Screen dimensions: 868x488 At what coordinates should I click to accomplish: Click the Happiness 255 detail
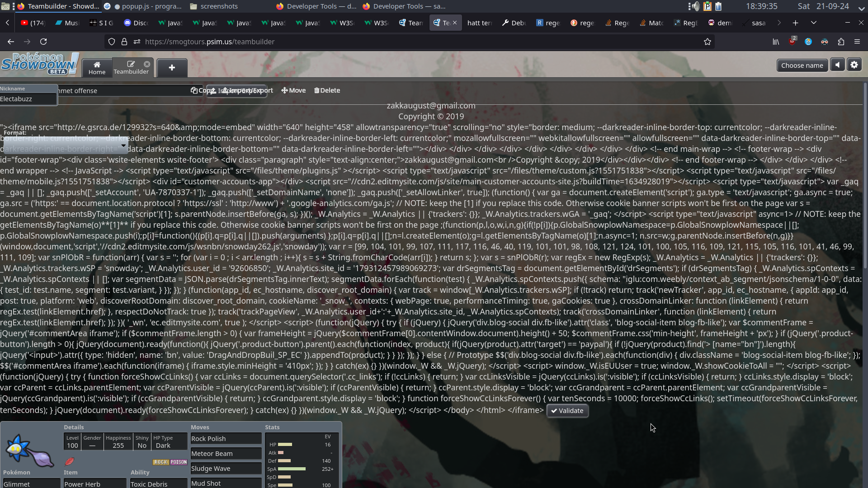(118, 441)
